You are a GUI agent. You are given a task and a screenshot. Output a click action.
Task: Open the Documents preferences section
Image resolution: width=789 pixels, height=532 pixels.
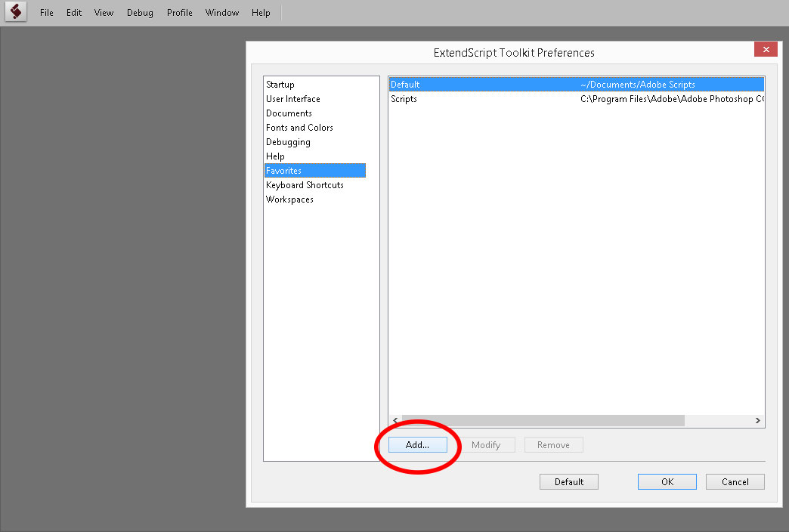pos(289,113)
